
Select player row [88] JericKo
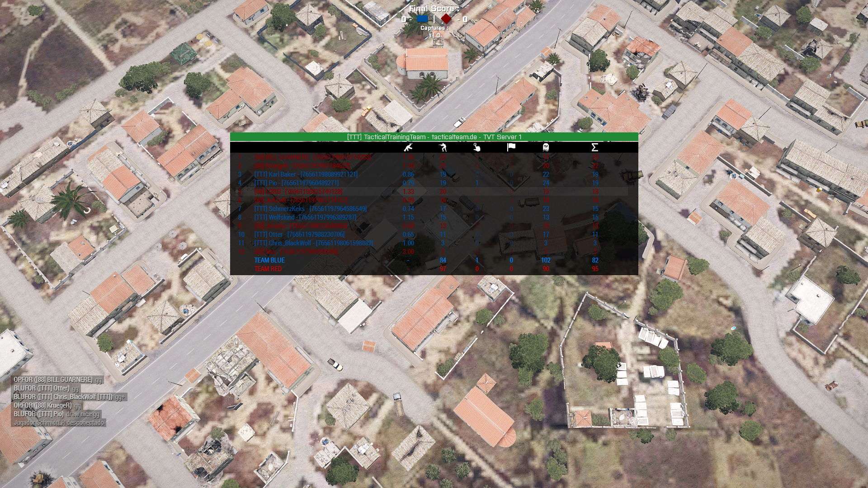pyautogui.click(x=434, y=226)
